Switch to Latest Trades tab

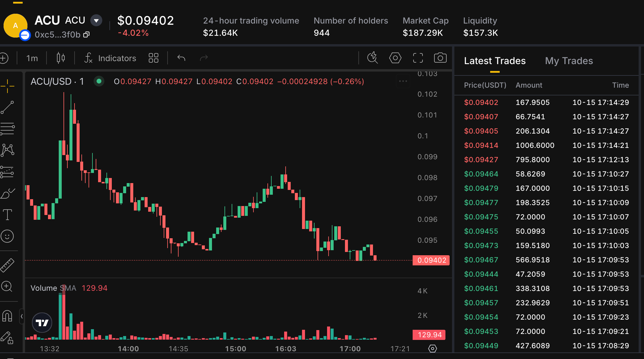[495, 61]
